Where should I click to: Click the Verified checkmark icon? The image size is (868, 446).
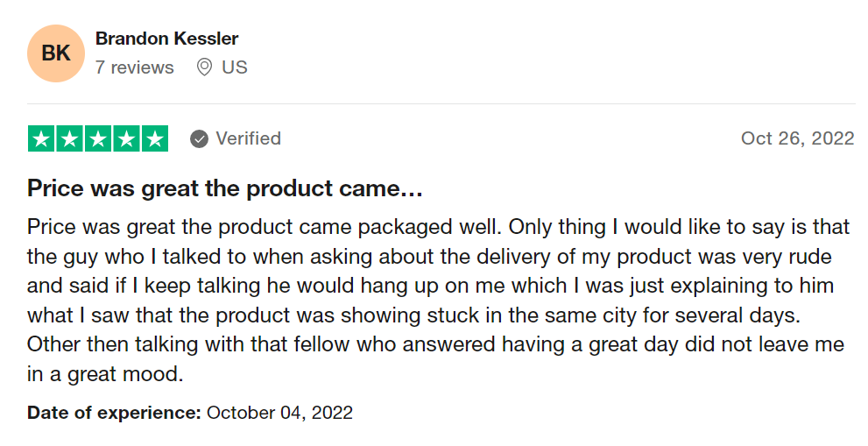[200, 139]
